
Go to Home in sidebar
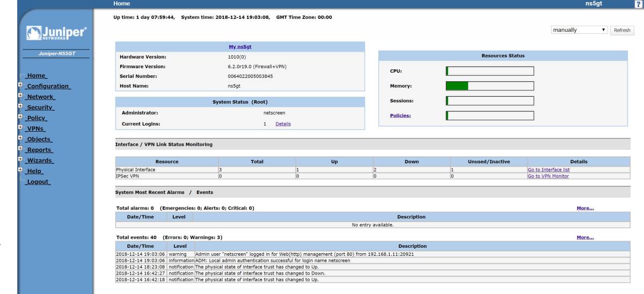(x=37, y=76)
